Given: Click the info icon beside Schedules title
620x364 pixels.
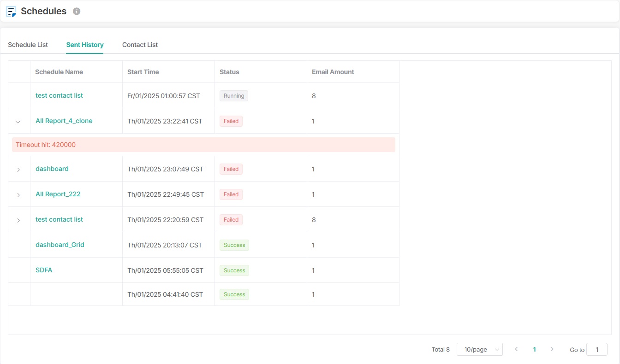Looking at the screenshot, I should point(77,12).
